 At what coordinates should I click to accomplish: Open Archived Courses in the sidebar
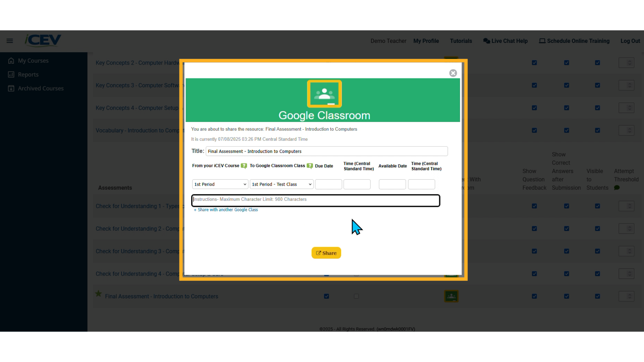click(41, 88)
